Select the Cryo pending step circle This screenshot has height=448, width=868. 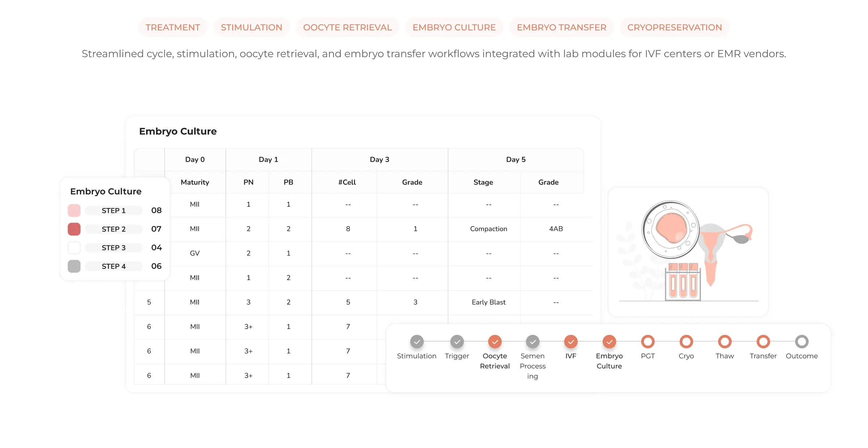click(x=686, y=341)
